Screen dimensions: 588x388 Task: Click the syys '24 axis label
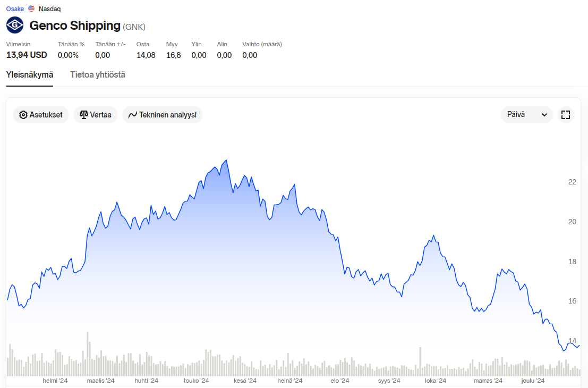[389, 381]
